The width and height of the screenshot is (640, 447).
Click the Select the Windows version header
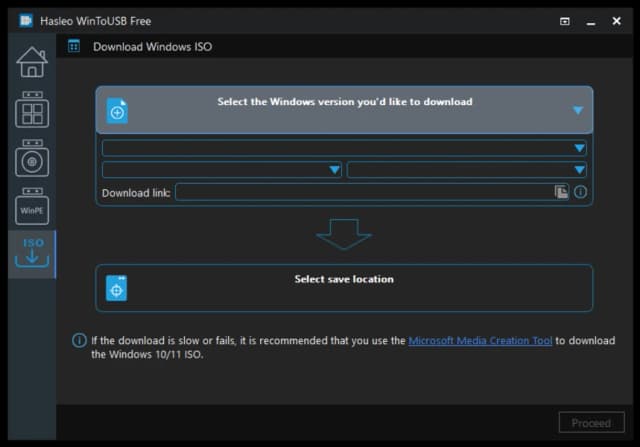[344, 110]
